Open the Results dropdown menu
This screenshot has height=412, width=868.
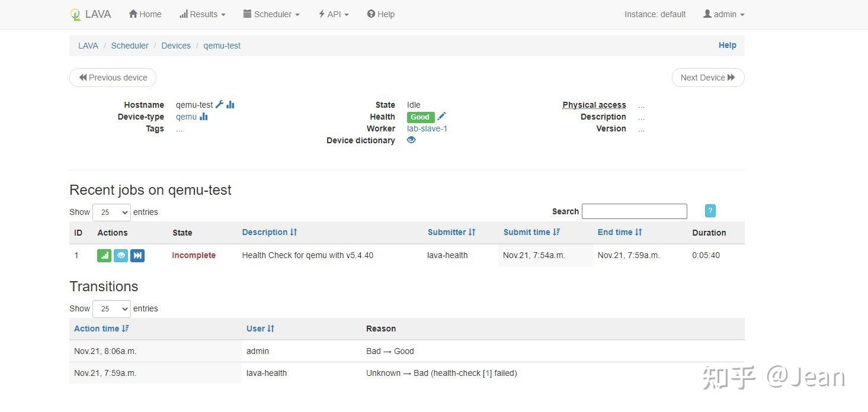pyautogui.click(x=203, y=14)
